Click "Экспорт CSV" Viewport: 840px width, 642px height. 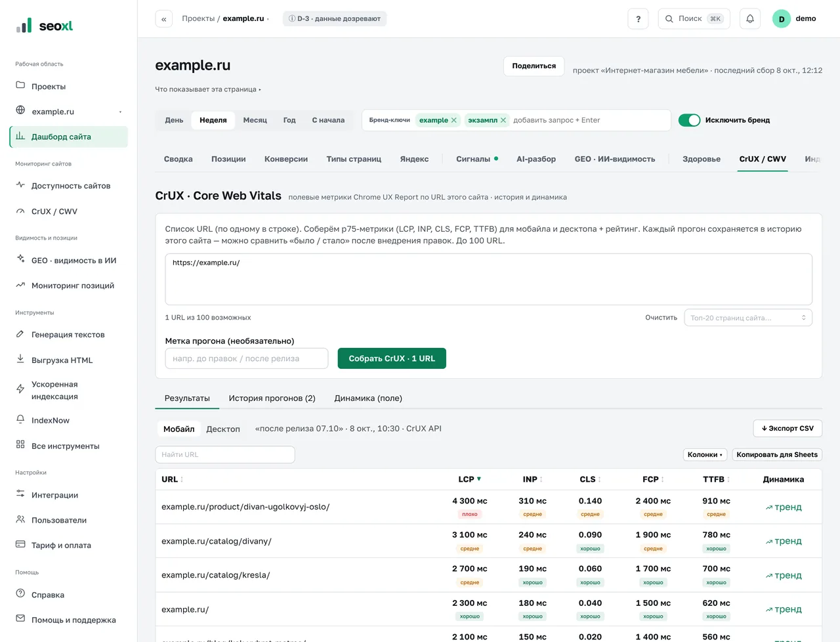click(x=787, y=429)
